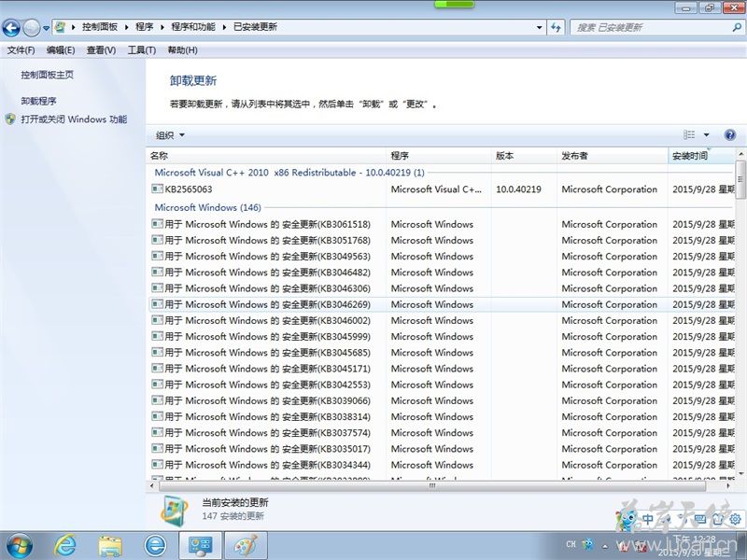
Task: Switch to Paint on the taskbar
Action: pos(247,546)
